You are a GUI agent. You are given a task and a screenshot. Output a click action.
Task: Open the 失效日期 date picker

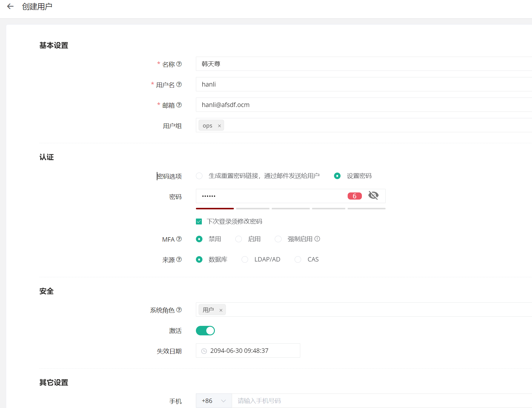coord(248,351)
